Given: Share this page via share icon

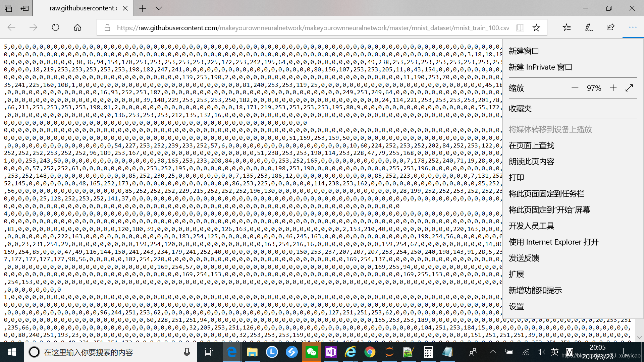Looking at the screenshot, I should 610,27.
